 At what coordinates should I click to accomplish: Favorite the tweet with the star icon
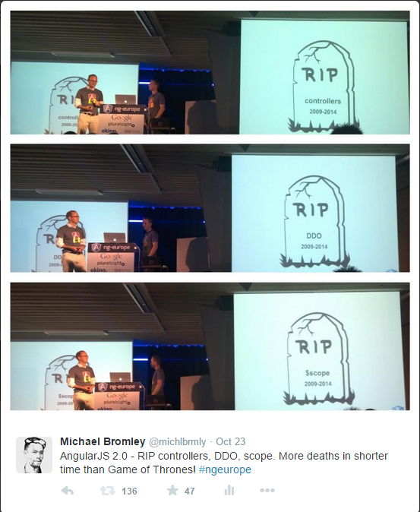click(x=172, y=490)
